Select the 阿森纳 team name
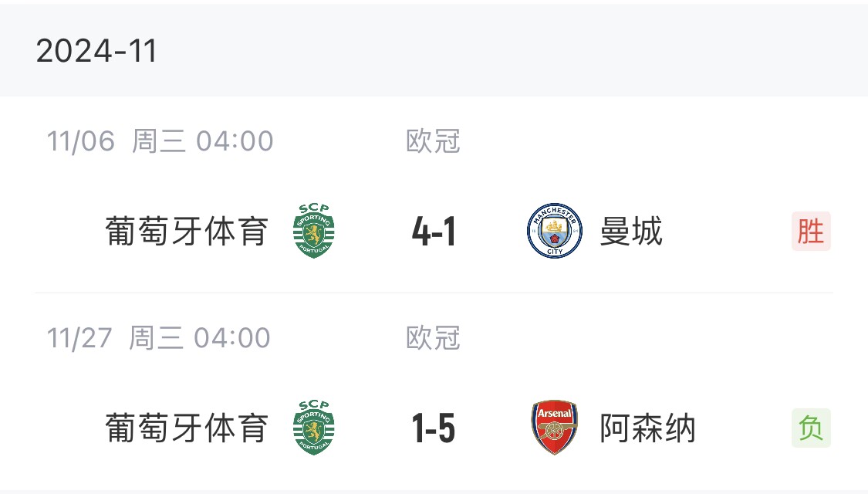 647,428
